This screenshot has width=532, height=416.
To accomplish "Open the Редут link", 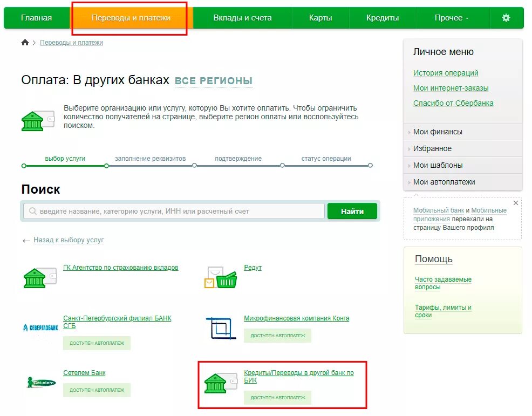I will point(253,268).
